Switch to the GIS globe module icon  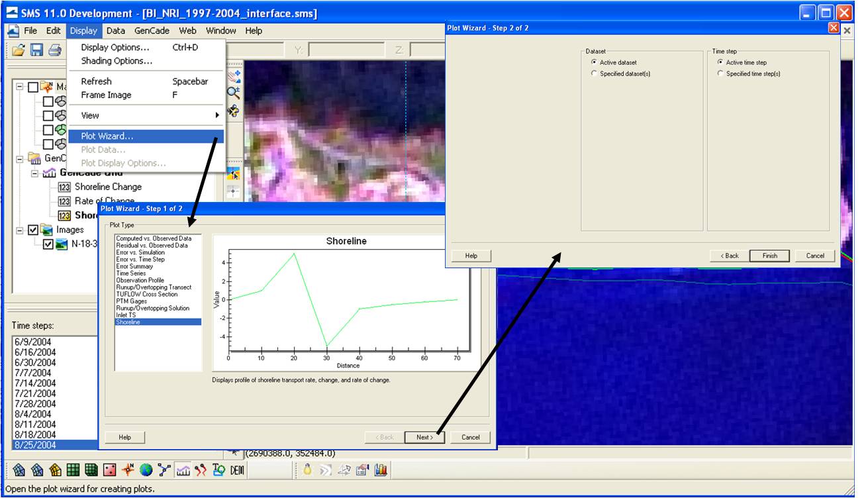[146, 470]
